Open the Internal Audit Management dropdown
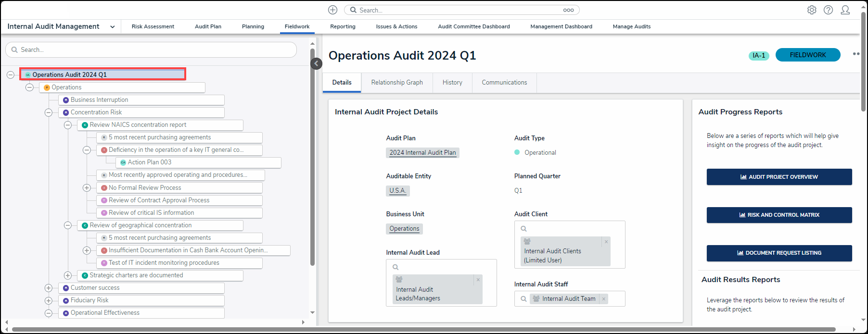The width and height of the screenshot is (868, 334). (112, 27)
